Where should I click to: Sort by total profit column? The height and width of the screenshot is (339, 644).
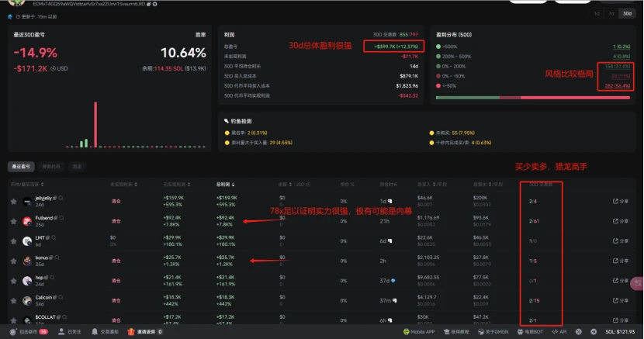224,184
